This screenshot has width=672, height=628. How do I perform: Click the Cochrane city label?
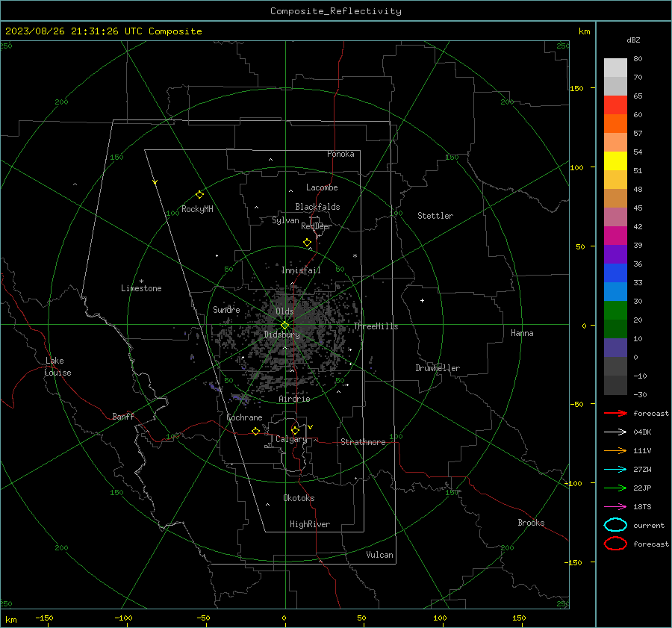(244, 417)
